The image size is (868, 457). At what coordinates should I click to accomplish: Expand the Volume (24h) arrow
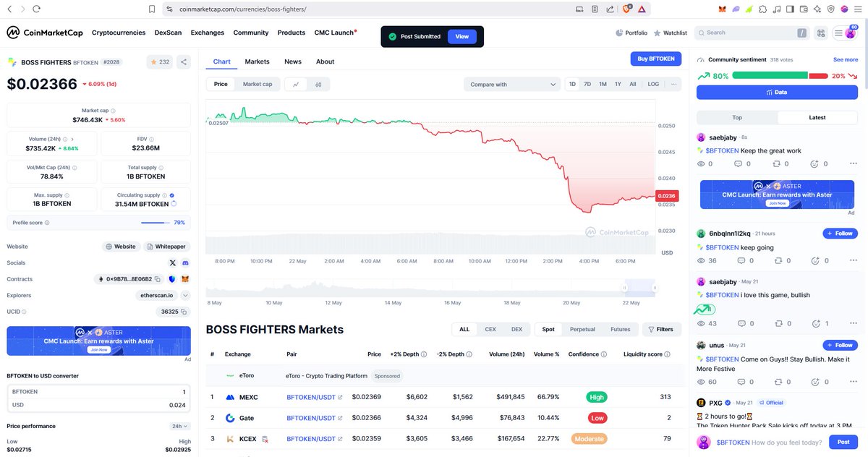[x=72, y=139]
